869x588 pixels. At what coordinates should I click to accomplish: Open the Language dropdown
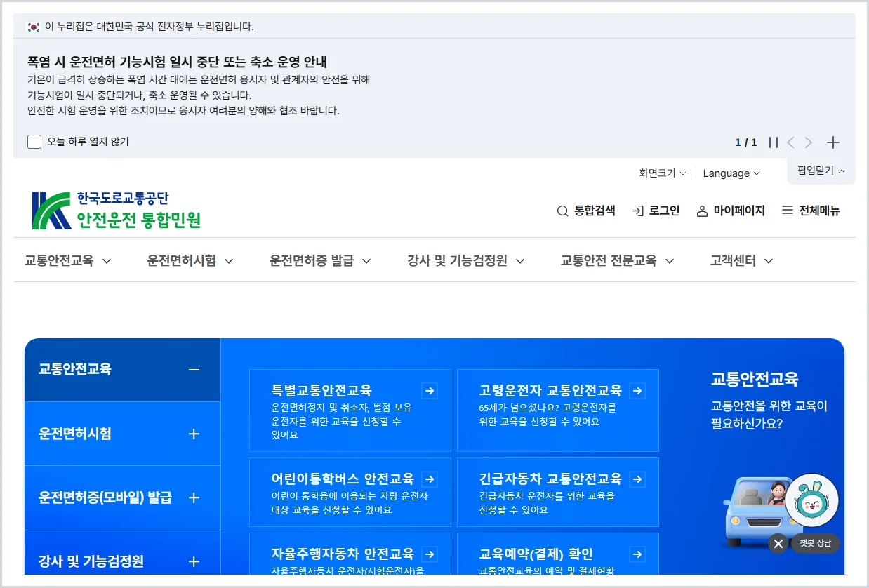731,173
